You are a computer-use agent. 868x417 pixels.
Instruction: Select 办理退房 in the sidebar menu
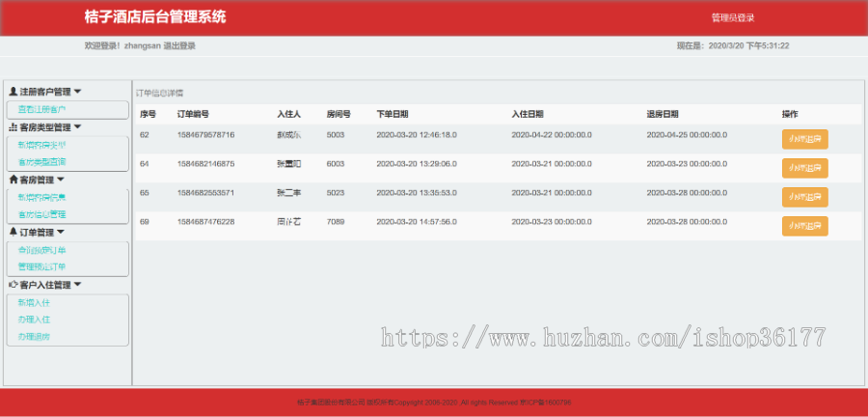coord(34,336)
